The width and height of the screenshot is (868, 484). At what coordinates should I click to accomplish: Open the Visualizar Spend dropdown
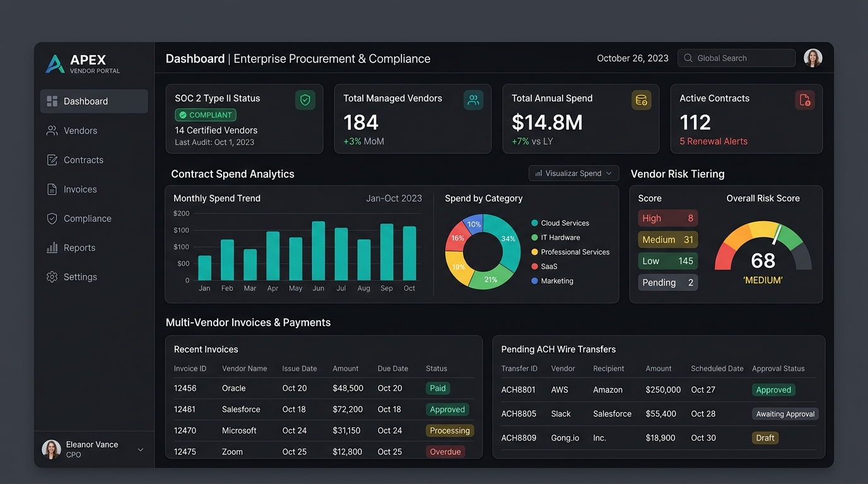573,173
